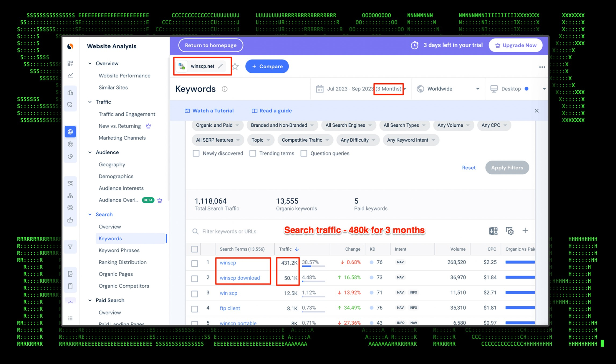Click the plus icon above the table

[x=525, y=230]
